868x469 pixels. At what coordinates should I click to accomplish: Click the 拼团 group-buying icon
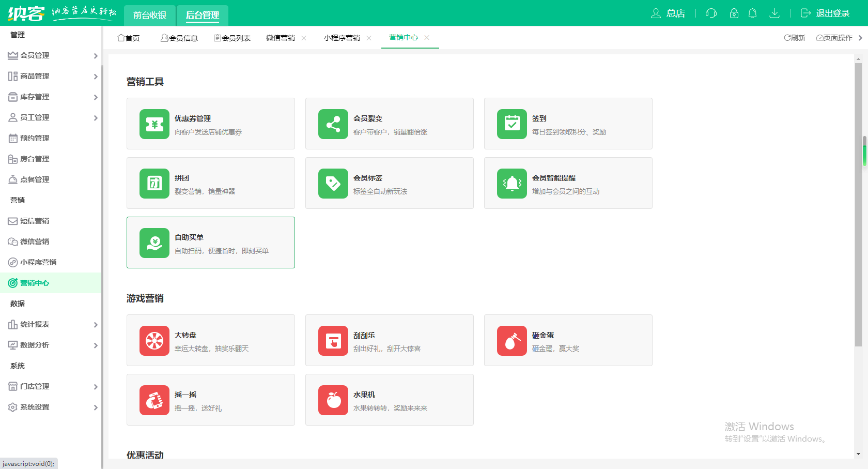click(154, 184)
